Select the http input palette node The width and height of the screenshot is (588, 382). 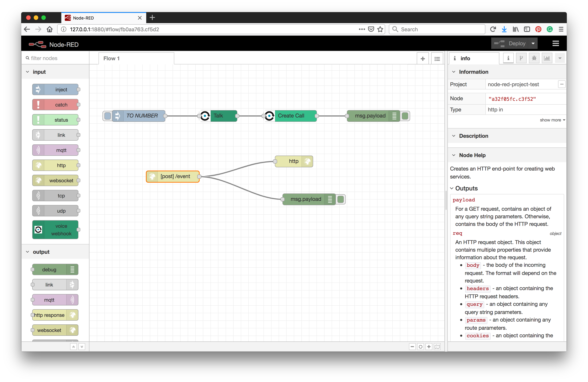[55, 165]
